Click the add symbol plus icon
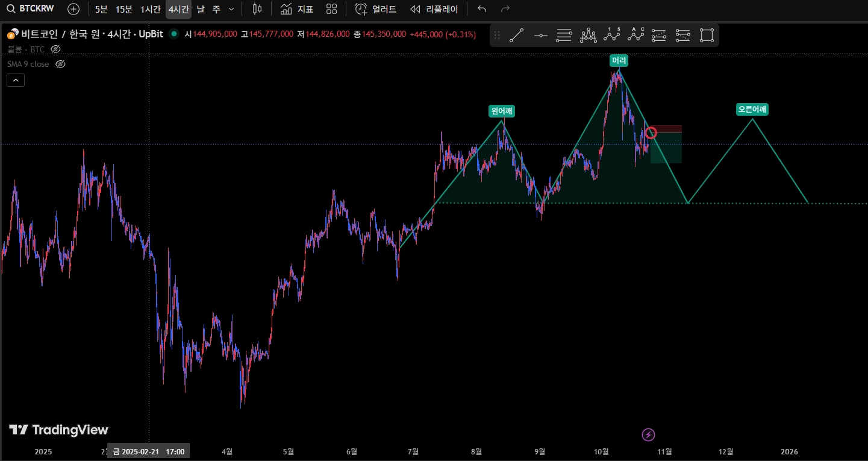 (73, 9)
